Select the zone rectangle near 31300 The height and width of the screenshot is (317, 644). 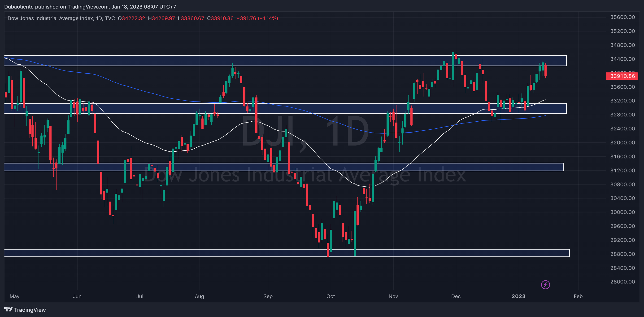(284, 167)
